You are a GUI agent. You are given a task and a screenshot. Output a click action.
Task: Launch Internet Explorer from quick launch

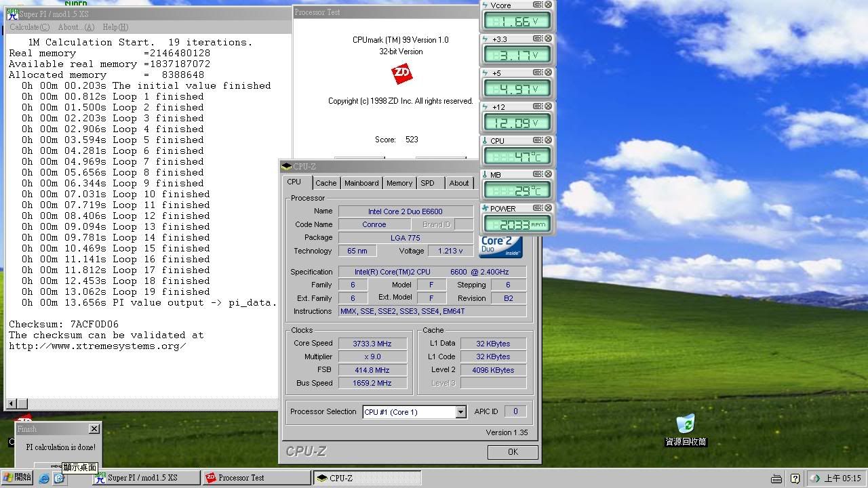(44, 478)
